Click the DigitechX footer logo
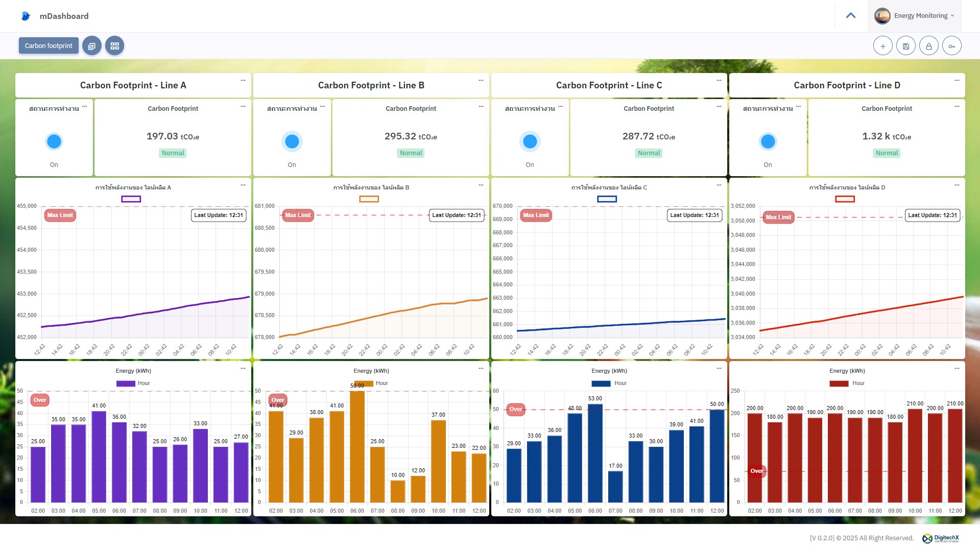The image size is (980, 551). (940, 538)
